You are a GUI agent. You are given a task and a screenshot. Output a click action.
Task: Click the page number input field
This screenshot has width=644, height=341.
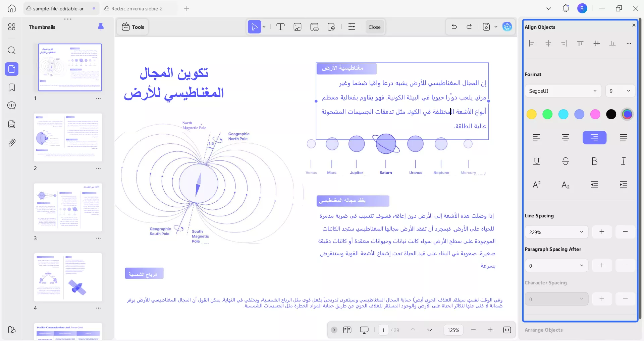tap(383, 330)
